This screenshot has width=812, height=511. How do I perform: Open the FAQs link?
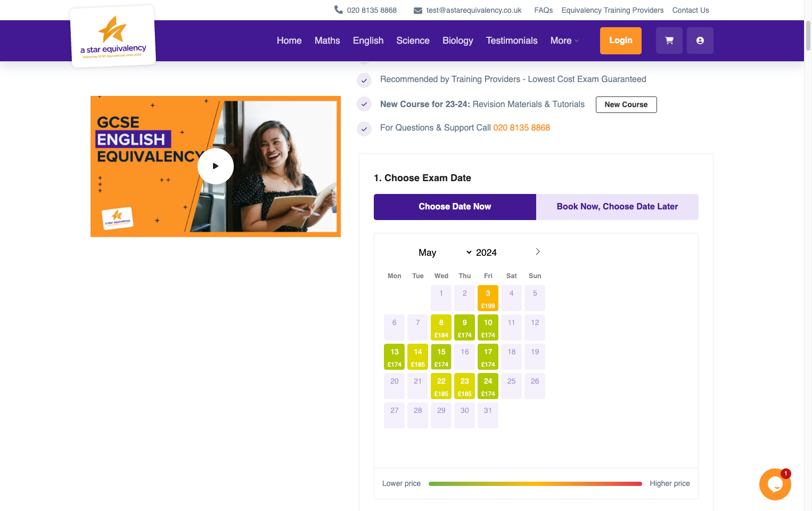point(544,10)
